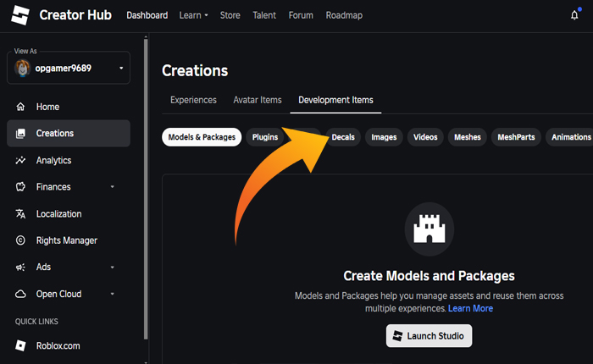Select the Meshes filter chip

[467, 137]
